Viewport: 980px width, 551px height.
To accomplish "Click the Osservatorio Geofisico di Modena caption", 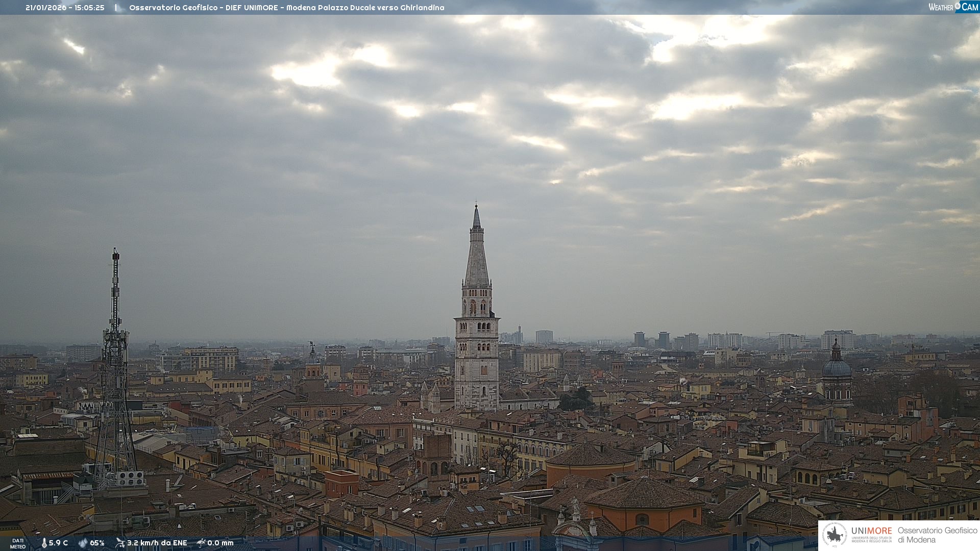I will [x=937, y=535].
